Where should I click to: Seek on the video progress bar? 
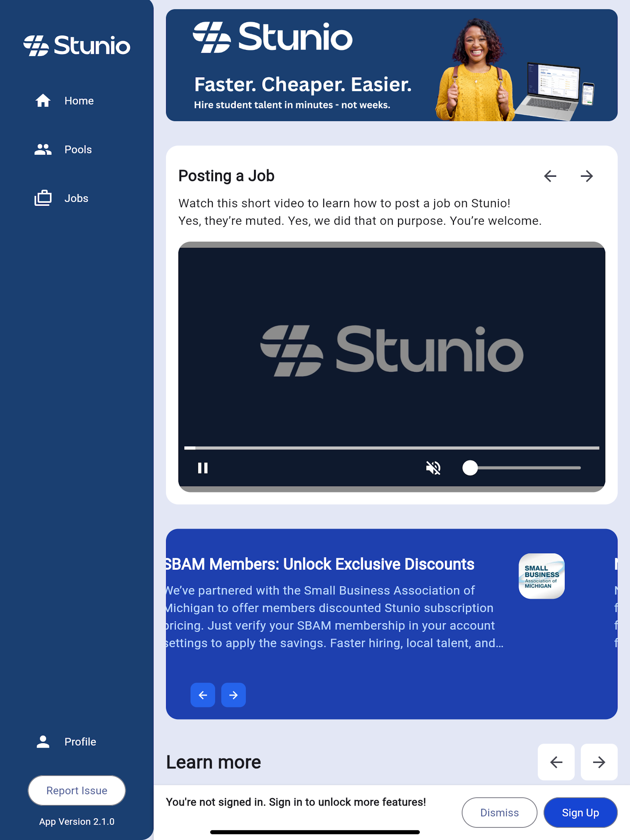pos(392,448)
